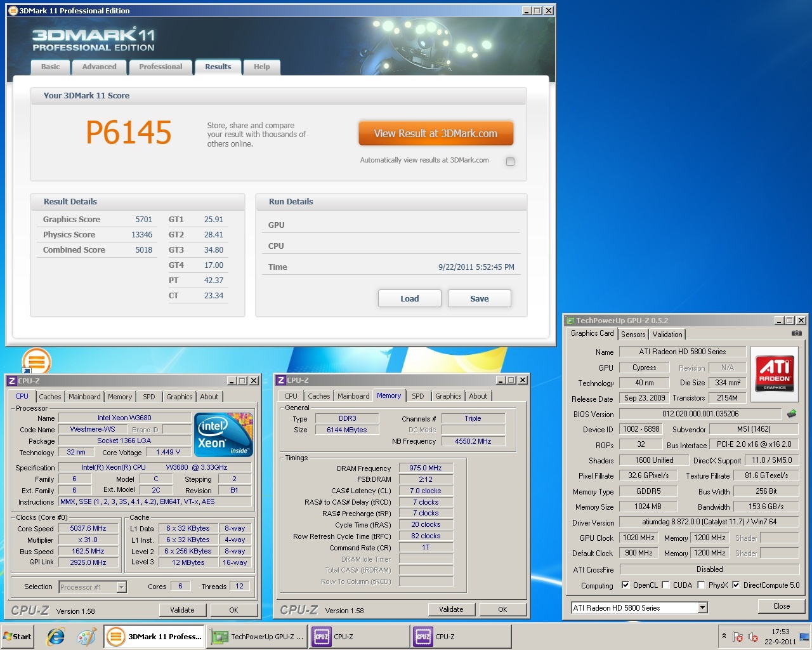
Task: Switch to the Basic tab in 3DMark
Action: pyautogui.click(x=51, y=67)
